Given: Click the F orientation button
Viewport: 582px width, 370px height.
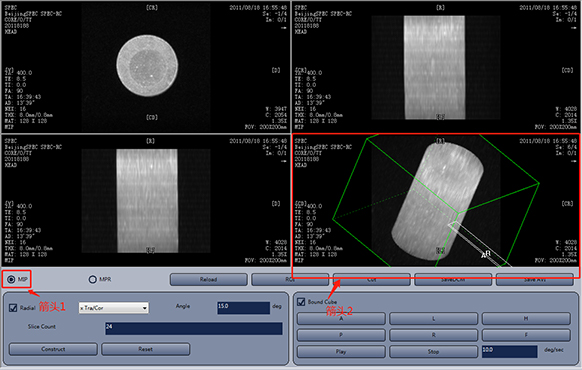Looking at the screenshot, I should pos(526,335).
